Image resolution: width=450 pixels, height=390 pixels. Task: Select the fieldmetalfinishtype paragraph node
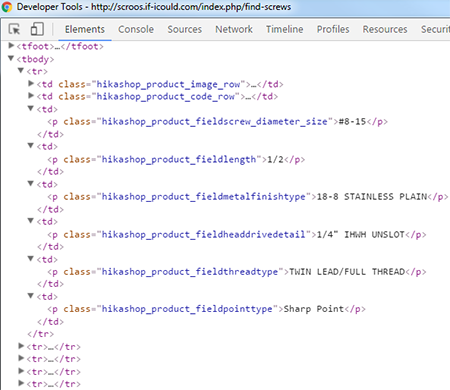pyautogui.click(x=248, y=197)
